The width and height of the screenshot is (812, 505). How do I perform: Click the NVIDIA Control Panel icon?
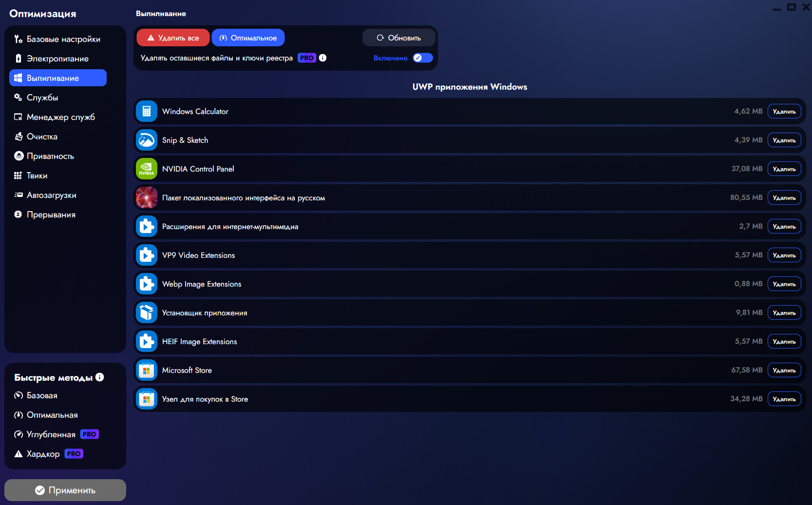click(x=147, y=169)
